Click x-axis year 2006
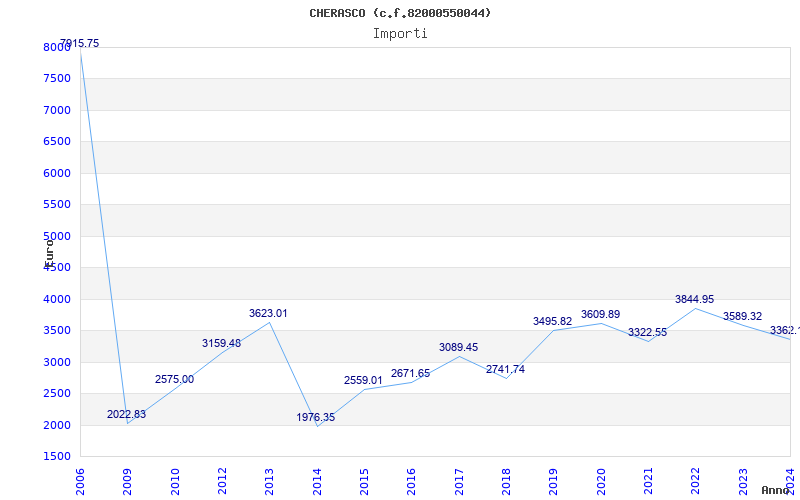The width and height of the screenshot is (800, 500). click(80, 482)
